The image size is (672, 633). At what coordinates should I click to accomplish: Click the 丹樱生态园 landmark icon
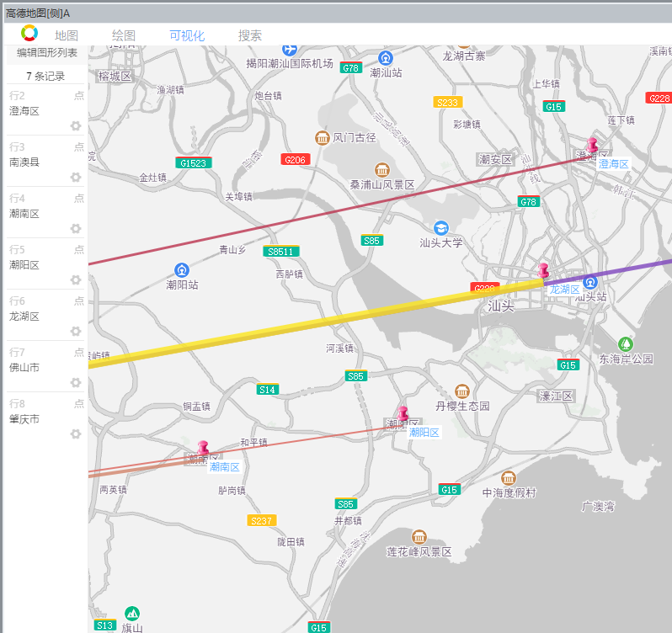coord(462,391)
